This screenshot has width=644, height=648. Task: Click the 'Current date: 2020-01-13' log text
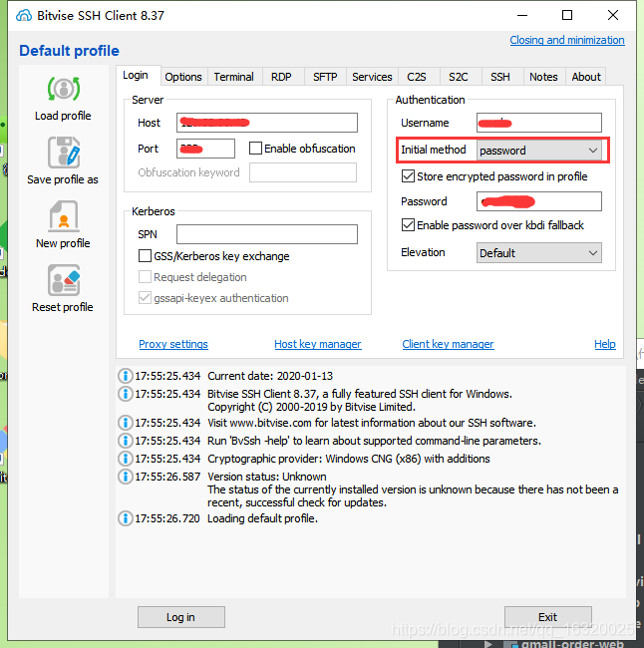270,376
